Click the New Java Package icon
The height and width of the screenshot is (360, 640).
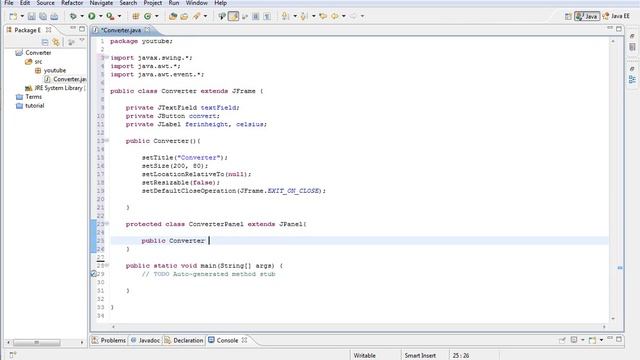(x=136, y=16)
